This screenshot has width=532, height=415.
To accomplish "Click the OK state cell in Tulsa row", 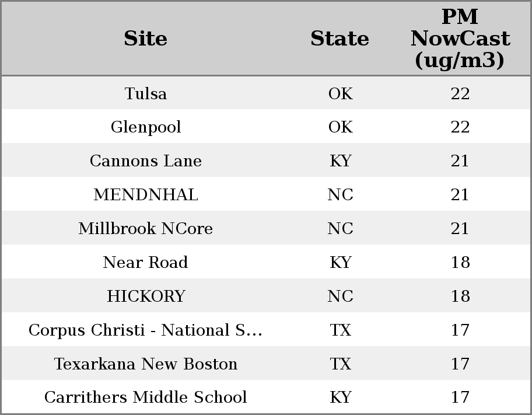I will click(x=340, y=93).
